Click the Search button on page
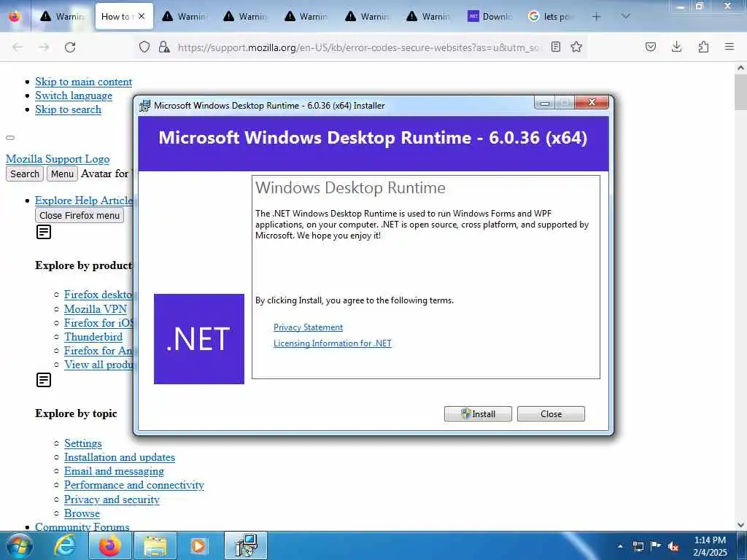The width and height of the screenshot is (747, 560). click(25, 174)
